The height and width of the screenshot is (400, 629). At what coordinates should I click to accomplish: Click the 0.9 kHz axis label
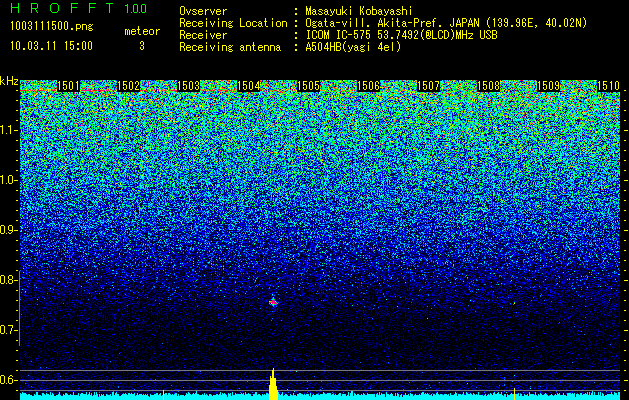pyautogui.click(x=8, y=230)
